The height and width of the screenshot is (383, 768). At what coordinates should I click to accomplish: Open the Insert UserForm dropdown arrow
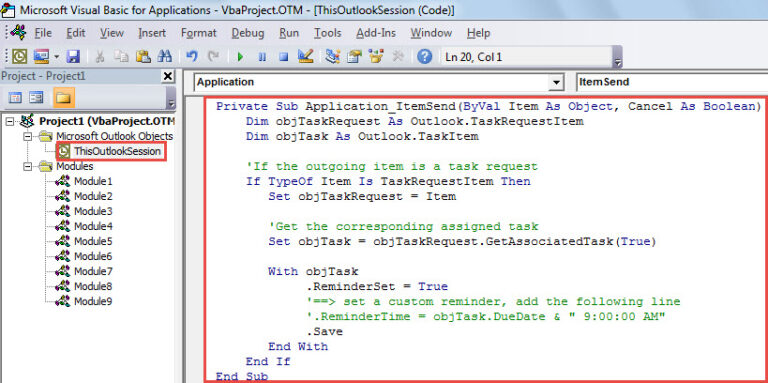[x=57, y=57]
